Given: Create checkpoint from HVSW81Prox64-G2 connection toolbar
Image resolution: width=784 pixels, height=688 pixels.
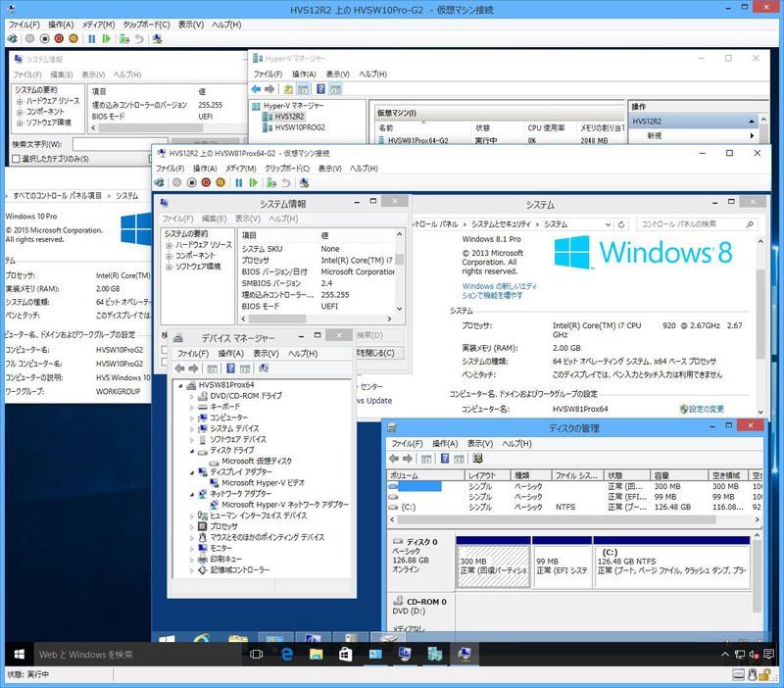Looking at the screenshot, I should coord(271,182).
